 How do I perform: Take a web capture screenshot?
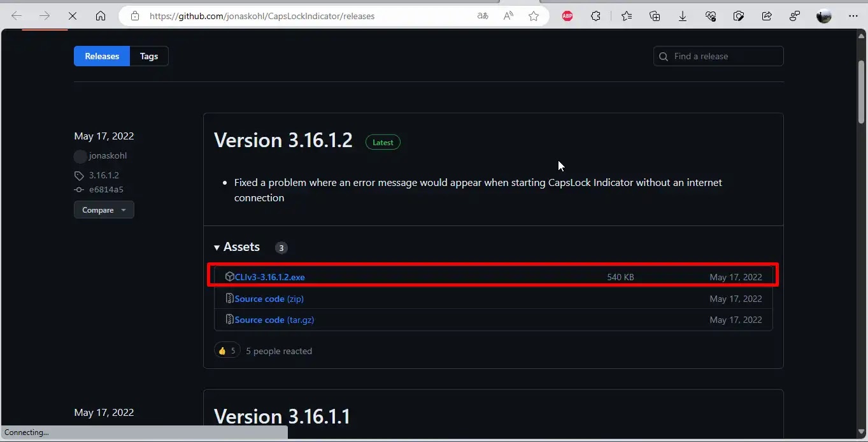pyautogui.click(x=739, y=16)
